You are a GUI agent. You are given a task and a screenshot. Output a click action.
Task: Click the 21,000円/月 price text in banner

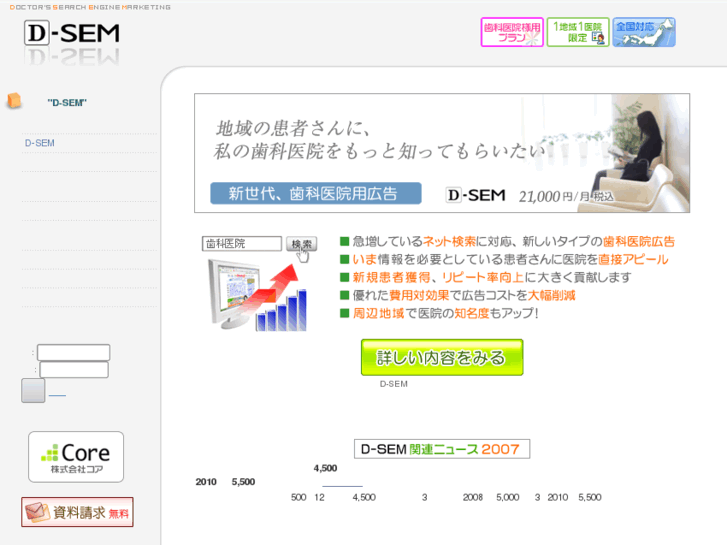(566, 197)
